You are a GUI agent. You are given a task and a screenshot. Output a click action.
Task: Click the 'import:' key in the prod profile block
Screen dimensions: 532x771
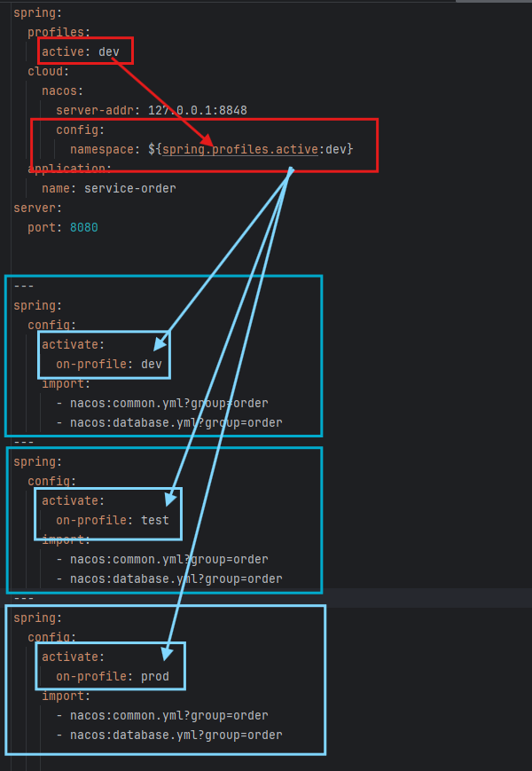pyautogui.click(x=66, y=696)
